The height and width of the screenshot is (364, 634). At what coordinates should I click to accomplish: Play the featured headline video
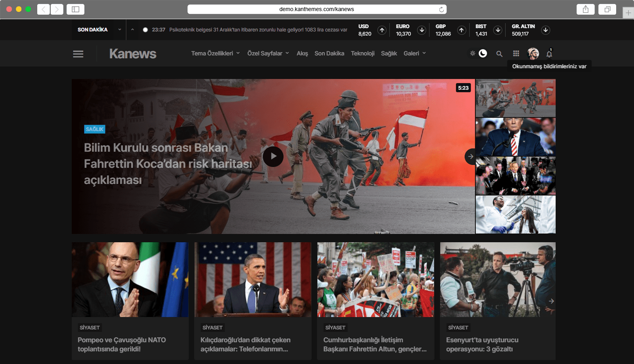coord(273,156)
